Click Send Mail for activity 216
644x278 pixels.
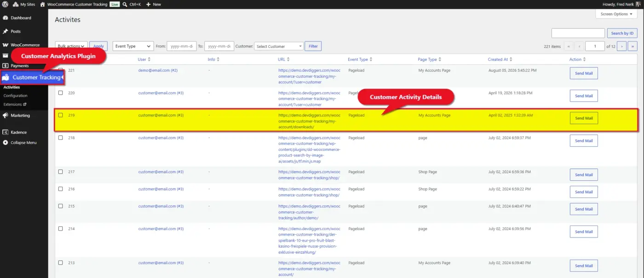coord(584,192)
